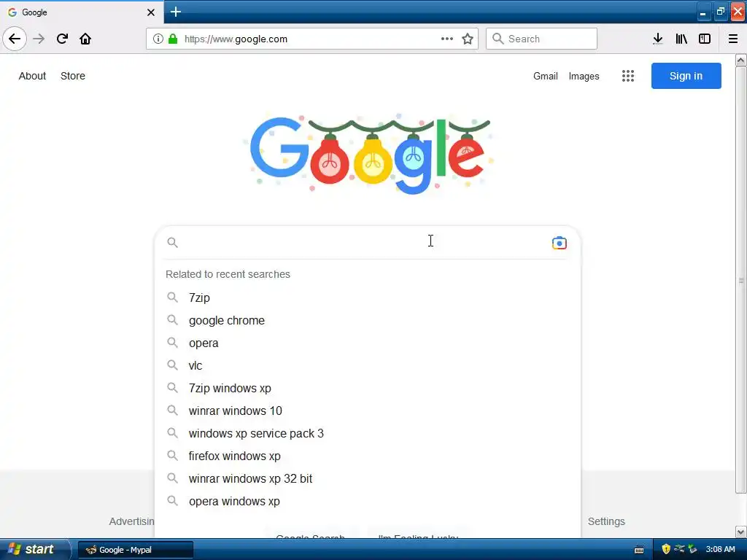The width and height of the screenshot is (747, 560).
Task: Select the vlc suggestion
Action: pos(367,365)
